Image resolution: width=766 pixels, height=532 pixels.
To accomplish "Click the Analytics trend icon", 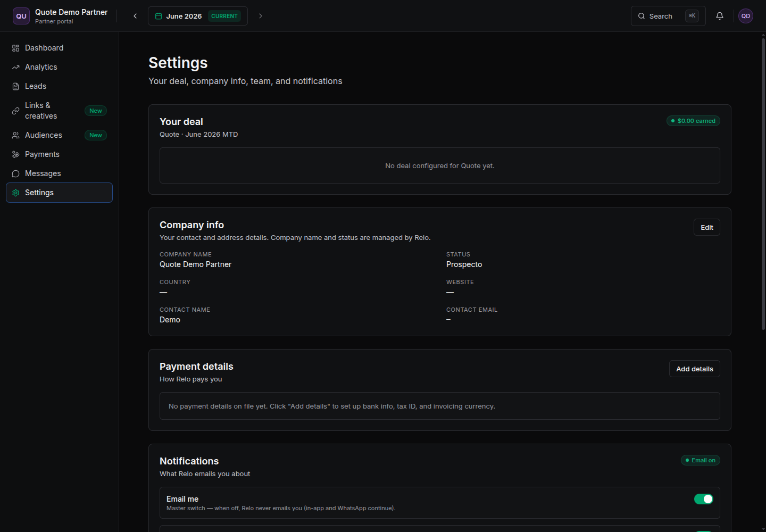I will [15, 67].
